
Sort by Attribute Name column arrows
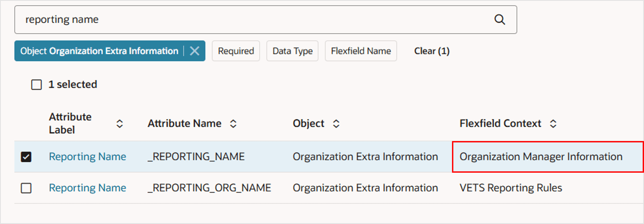233,123
